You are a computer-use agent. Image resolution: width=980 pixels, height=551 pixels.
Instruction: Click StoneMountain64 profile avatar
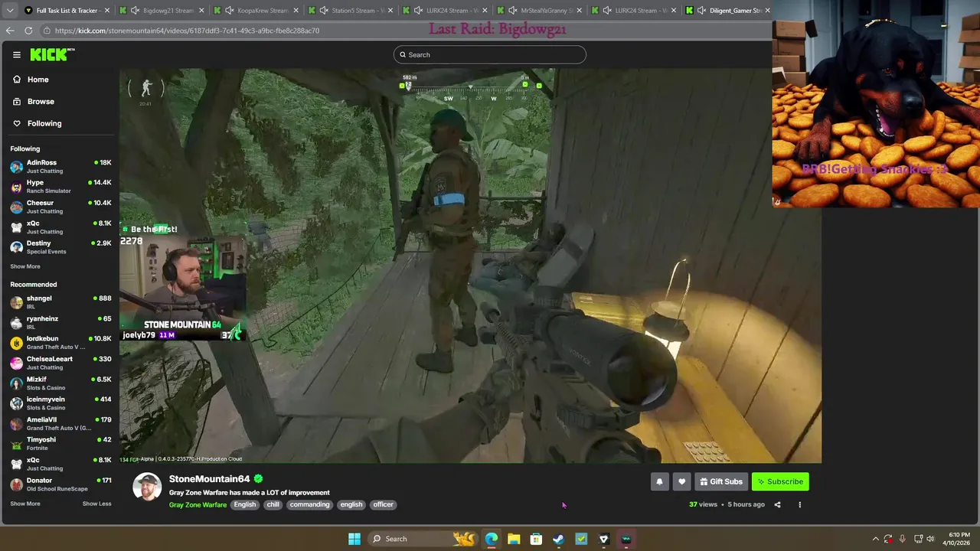click(x=147, y=487)
